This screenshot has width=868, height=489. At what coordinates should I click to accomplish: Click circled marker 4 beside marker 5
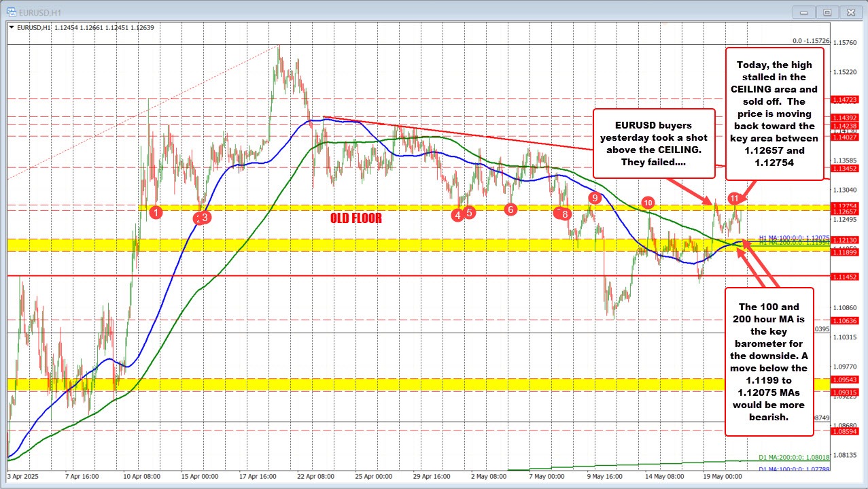(x=457, y=214)
